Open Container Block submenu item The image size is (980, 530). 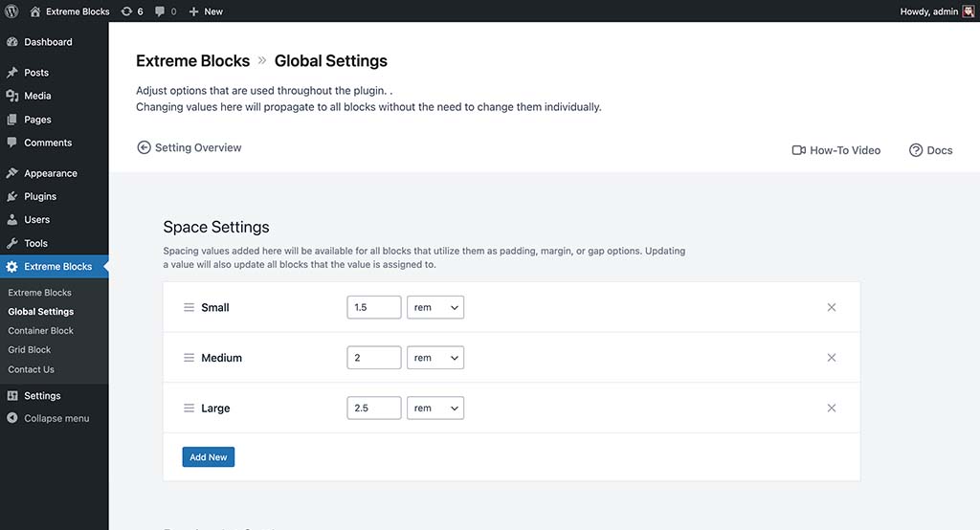point(40,331)
